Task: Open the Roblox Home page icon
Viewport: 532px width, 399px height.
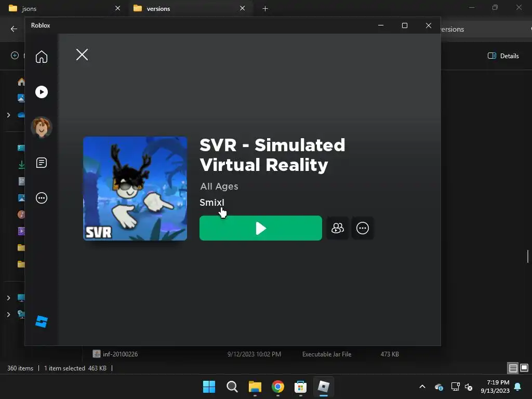Action: pyautogui.click(x=42, y=57)
